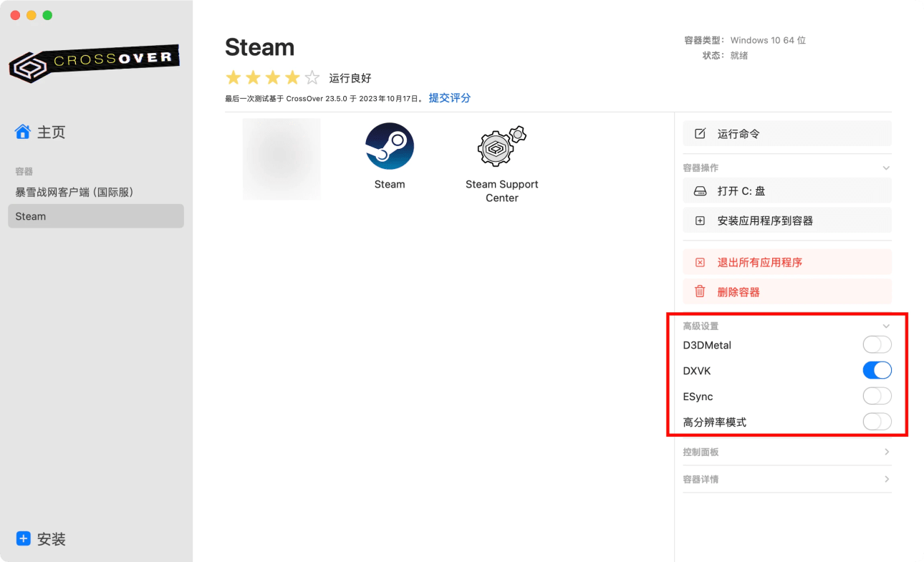
Task: Click the 退出所有应用程序 button
Action: pyautogui.click(x=786, y=262)
